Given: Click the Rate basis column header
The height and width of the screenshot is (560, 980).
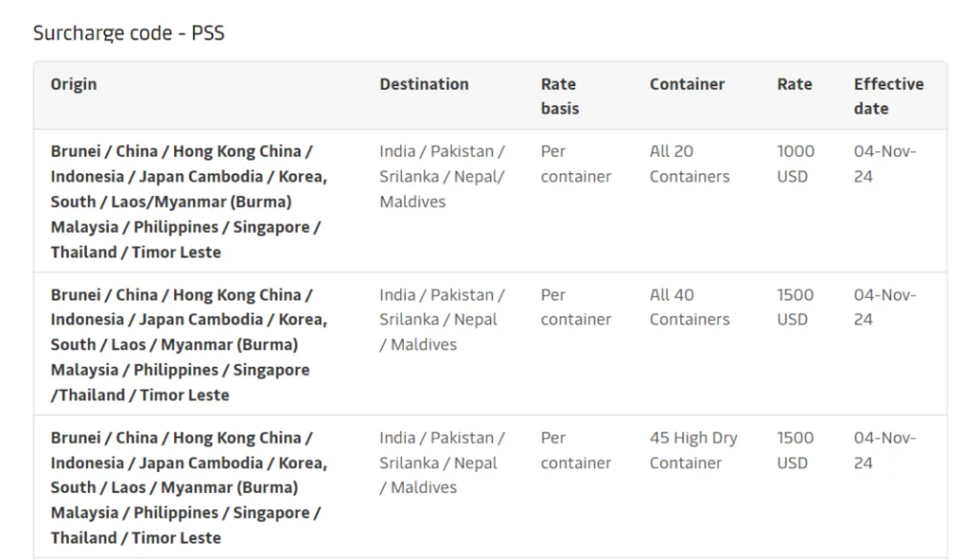Looking at the screenshot, I should click(559, 97).
